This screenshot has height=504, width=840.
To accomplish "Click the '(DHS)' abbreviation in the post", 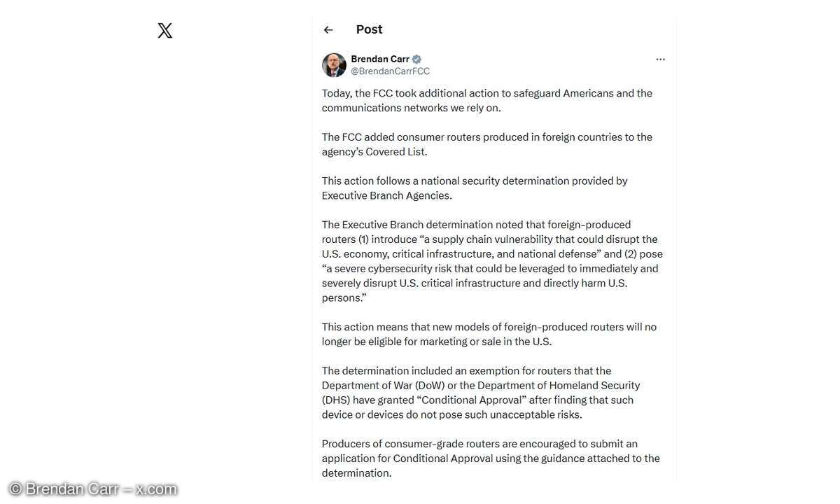I will coord(335,400).
